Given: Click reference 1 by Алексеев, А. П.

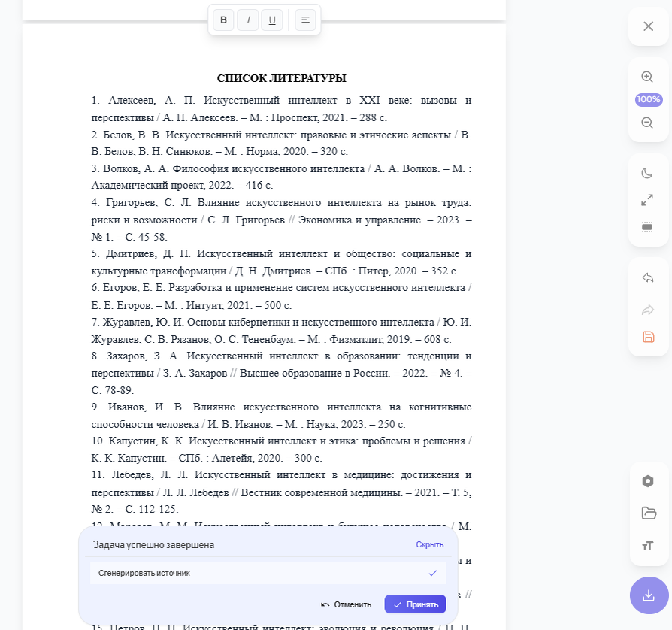Looking at the screenshot, I should click(x=281, y=109).
